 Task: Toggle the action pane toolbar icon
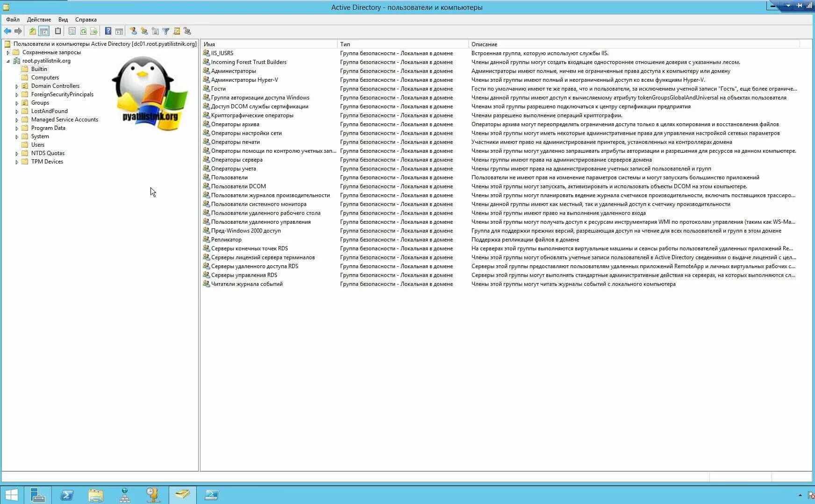119,31
